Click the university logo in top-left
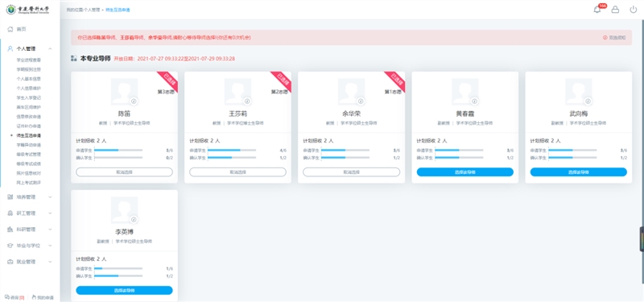This screenshot has width=644, height=302. [28, 10]
